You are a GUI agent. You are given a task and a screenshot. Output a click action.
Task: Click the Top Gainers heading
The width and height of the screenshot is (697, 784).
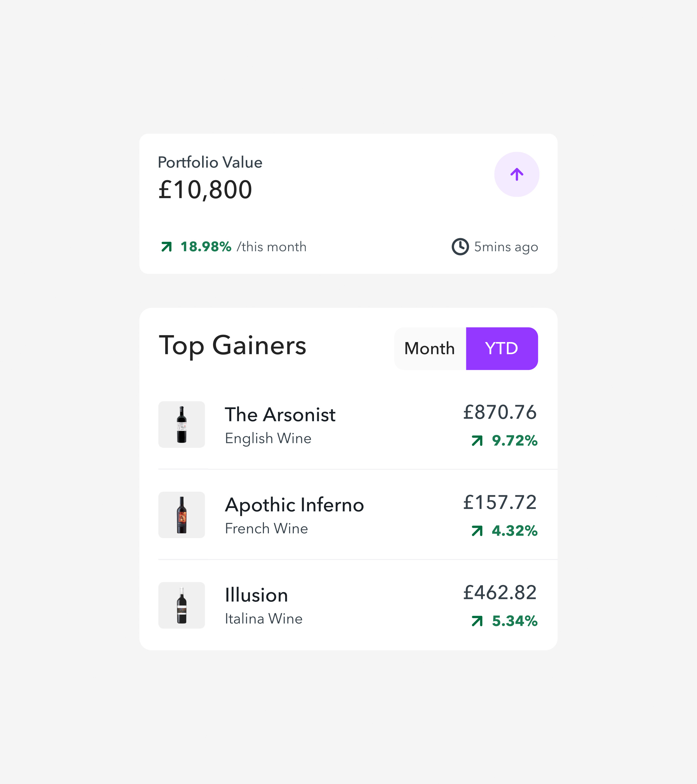pos(232,346)
